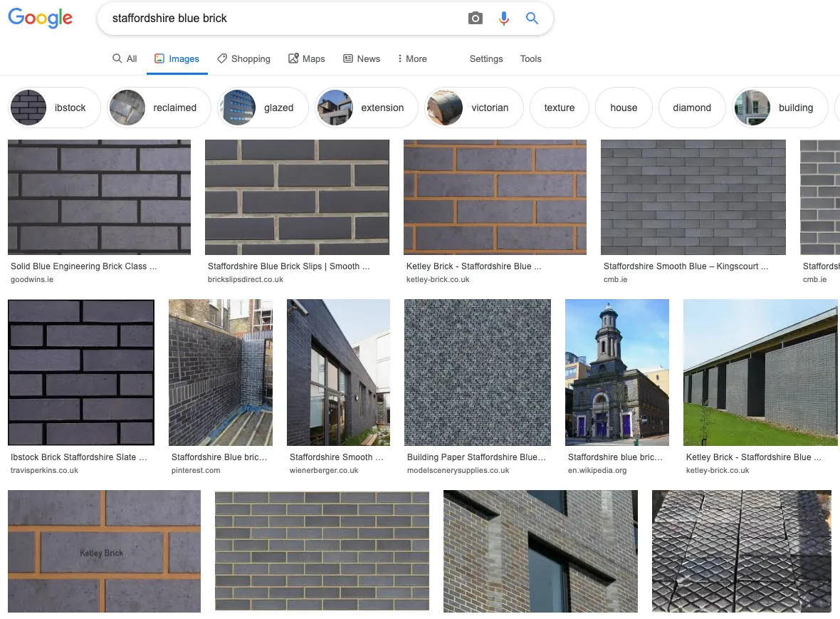Viewport: 840px width, 619px height.
Task: Open Ketley Brick green lawn building image
Action: [760, 373]
